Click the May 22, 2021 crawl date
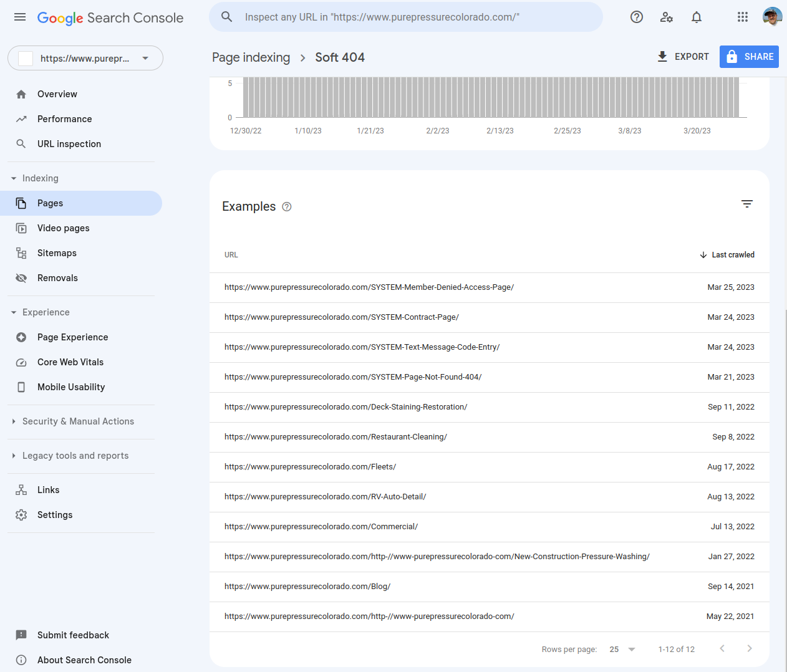Image resolution: width=787 pixels, height=672 pixels. point(730,617)
